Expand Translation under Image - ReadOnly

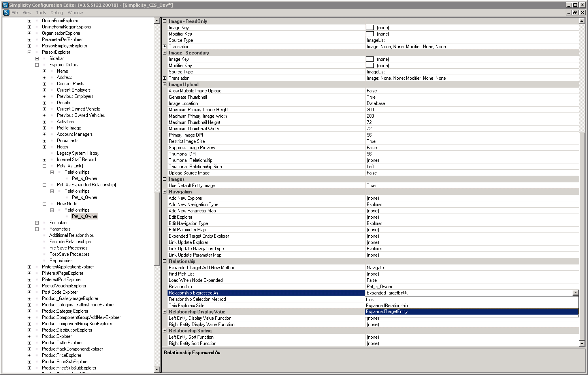(165, 47)
